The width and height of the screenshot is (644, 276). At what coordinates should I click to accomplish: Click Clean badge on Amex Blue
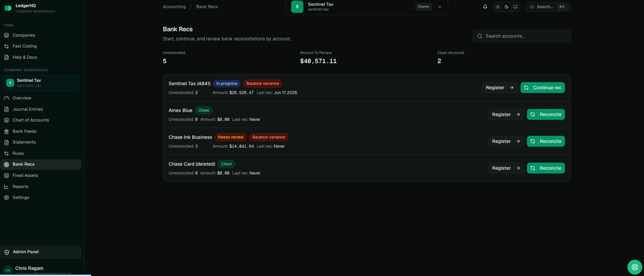coord(204,110)
